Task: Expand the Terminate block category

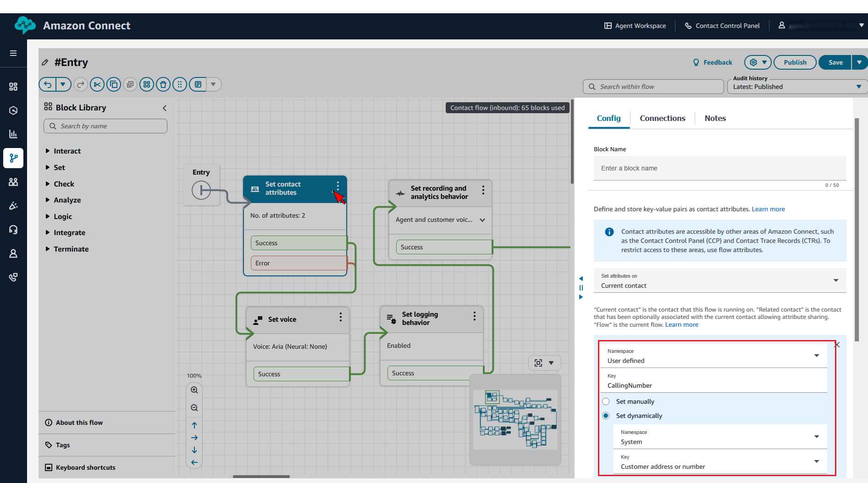Action: pos(71,249)
